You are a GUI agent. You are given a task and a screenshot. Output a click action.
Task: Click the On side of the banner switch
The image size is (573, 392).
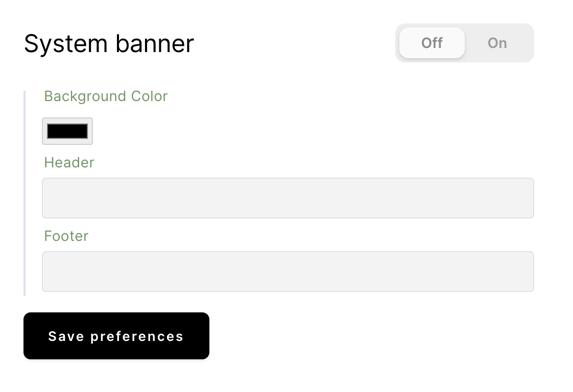point(496,43)
